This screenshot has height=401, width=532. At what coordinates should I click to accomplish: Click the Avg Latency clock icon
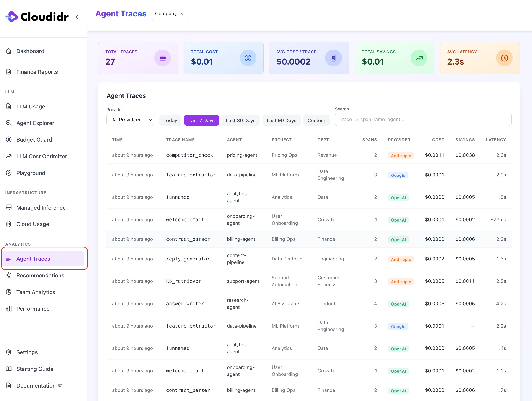pos(504,58)
